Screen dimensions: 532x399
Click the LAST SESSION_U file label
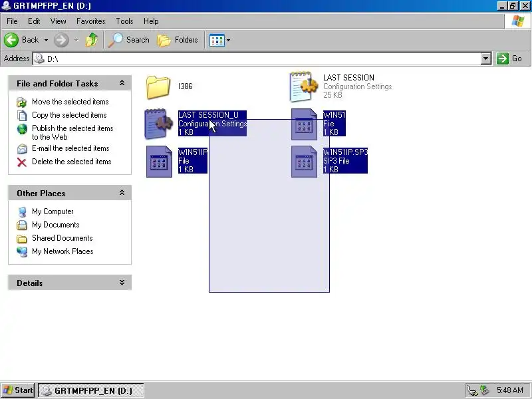(212, 124)
